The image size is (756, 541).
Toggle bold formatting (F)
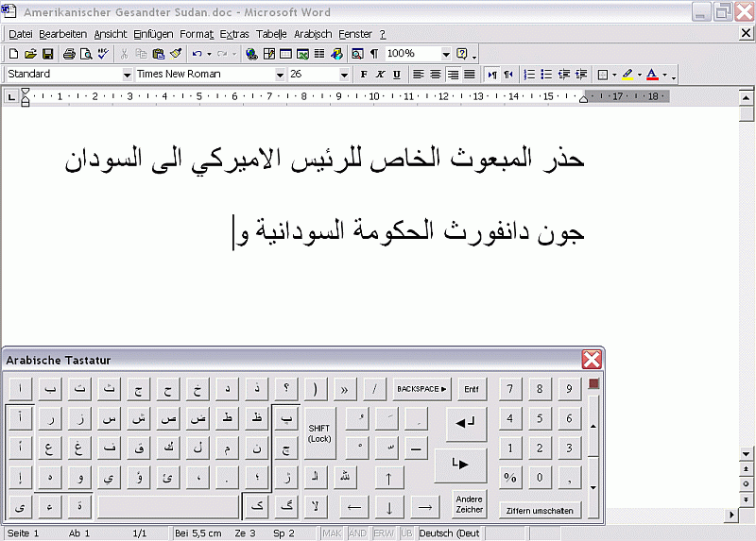pyautogui.click(x=364, y=75)
